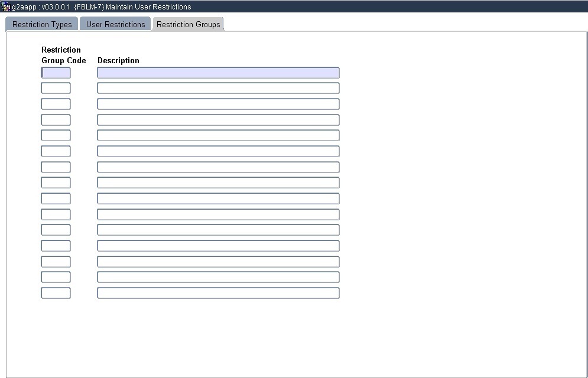
Task: Click the ninth row Group Code field
Action: (x=56, y=198)
